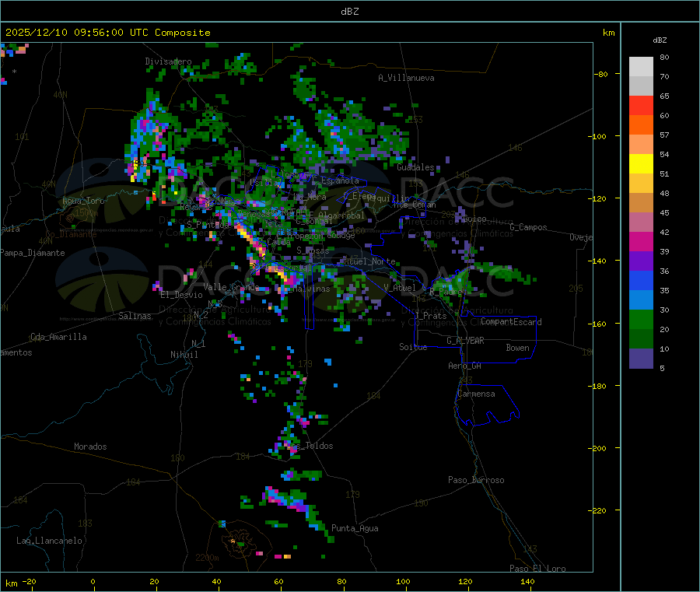Select the bright green 20–30 dBZ legend band
The width and height of the screenshot is (700, 592).
click(641, 319)
